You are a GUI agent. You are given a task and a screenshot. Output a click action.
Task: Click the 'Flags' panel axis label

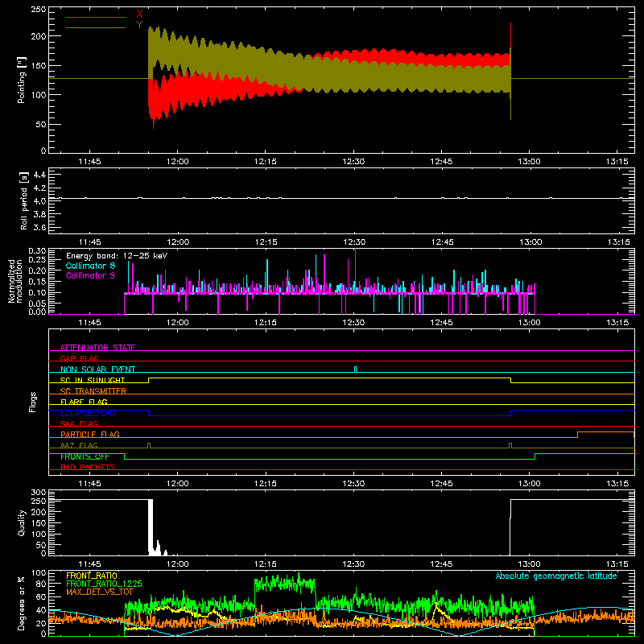[33, 402]
